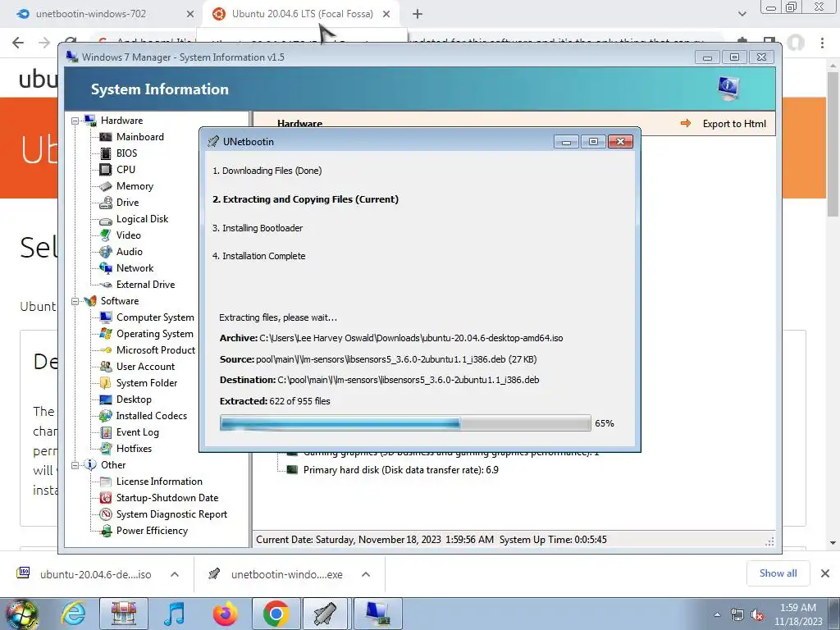This screenshot has height=630, width=840.
Task: Close the unetbootin-windows-702 tab
Action: (x=190, y=15)
